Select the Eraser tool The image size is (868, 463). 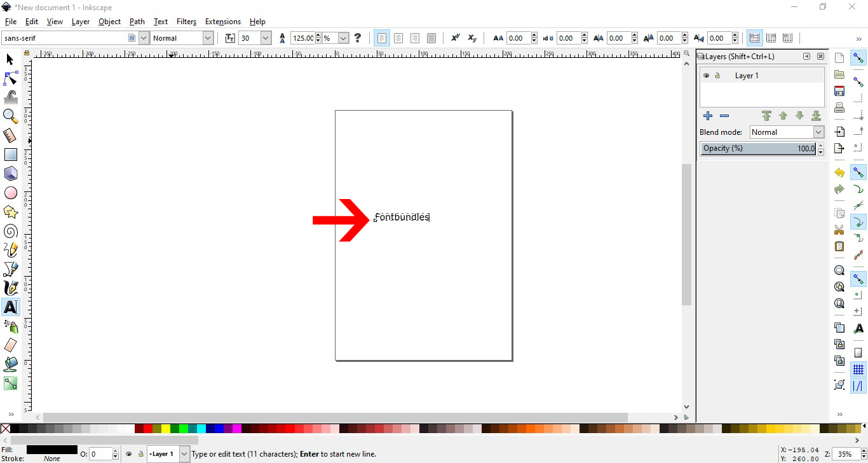(10, 345)
